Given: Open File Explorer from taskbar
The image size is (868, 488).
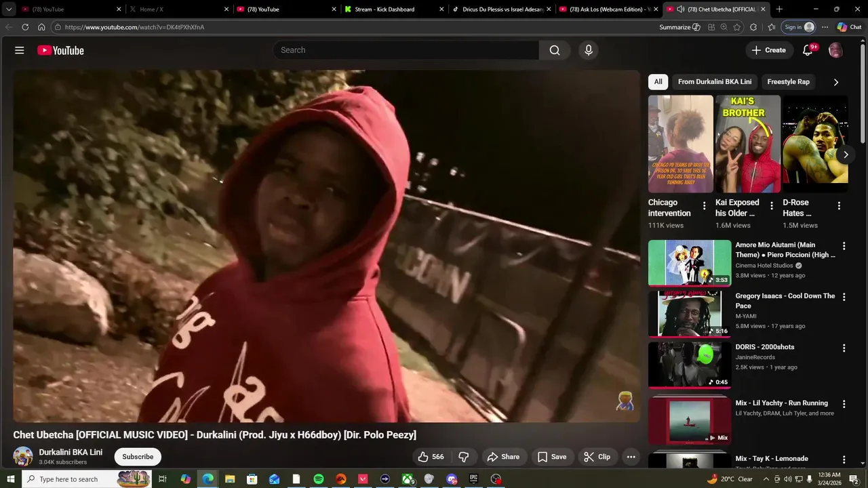Looking at the screenshot, I should [x=230, y=479].
